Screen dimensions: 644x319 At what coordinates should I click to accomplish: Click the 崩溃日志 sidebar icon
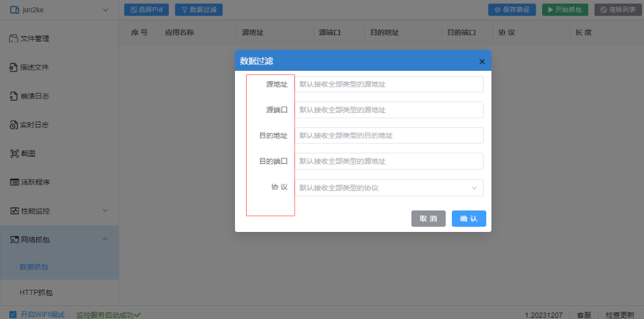(x=14, y=96)
